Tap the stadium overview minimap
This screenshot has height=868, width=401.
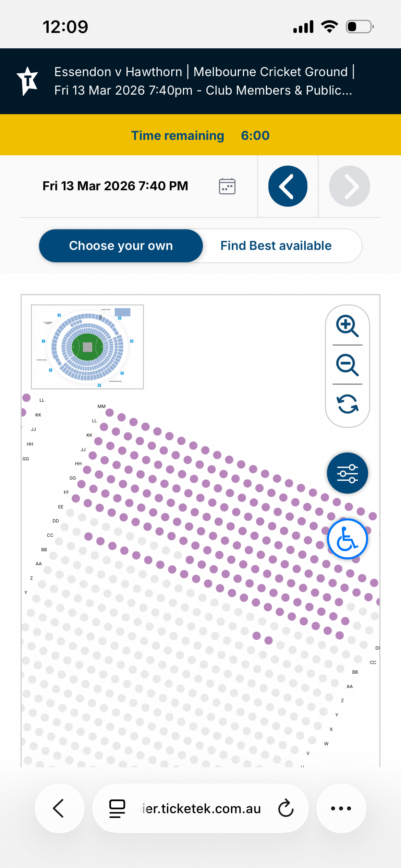(x=87, y=347)
